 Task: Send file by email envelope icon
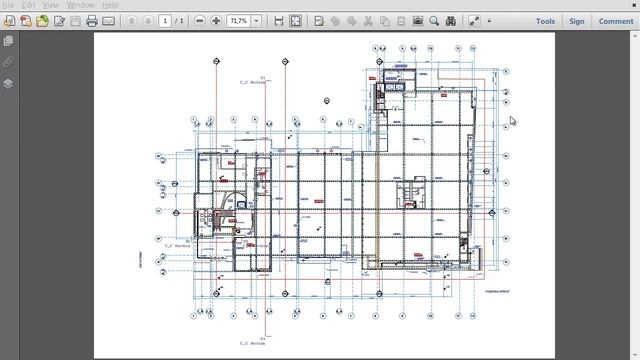[108, 21]
